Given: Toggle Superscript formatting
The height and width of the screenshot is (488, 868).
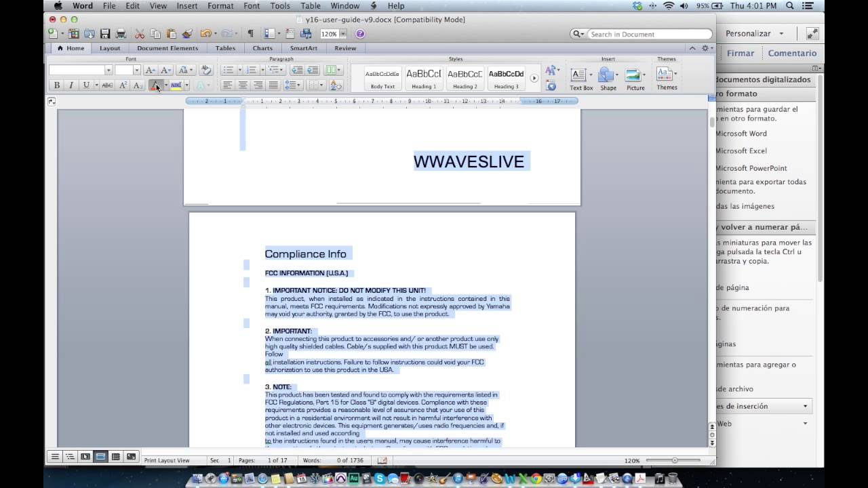Looking at the screenshot, I should [x=123, y=85].
